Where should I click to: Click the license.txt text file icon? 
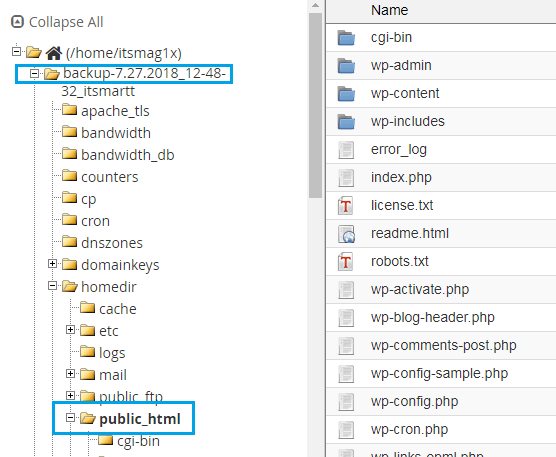346,206
